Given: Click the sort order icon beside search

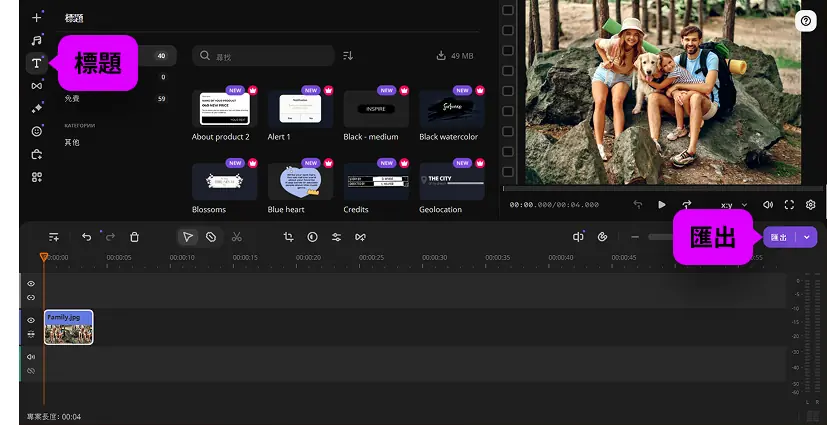Looking at the screenshot, I should point(348,55).
